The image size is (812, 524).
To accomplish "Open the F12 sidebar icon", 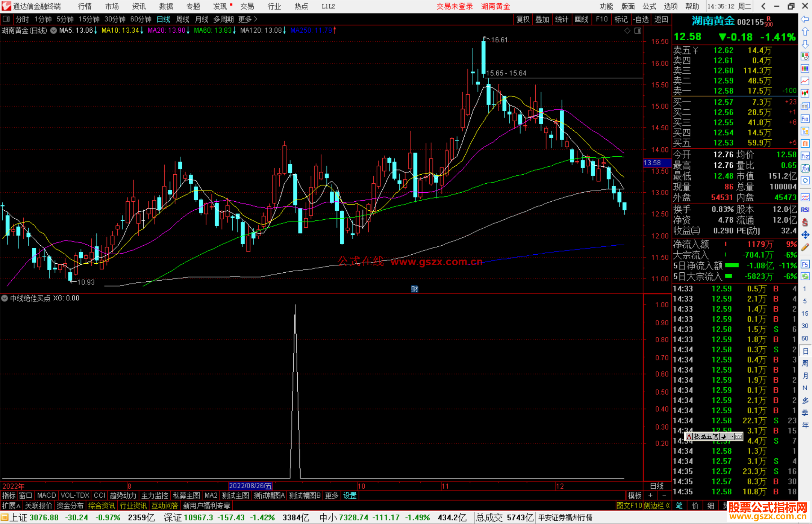I will [805, 156].
